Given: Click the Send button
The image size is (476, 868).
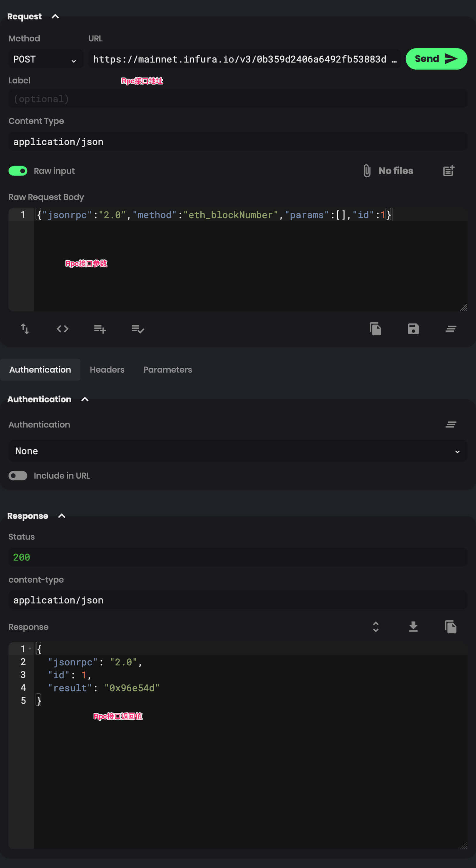Looking at the screenshot, I should (x=436, y=59).
